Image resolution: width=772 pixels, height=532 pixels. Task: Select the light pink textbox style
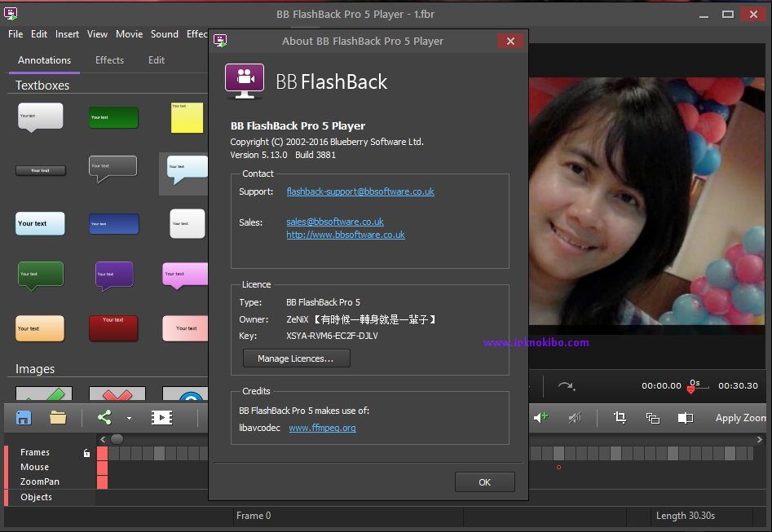pyautogui.click(x=185, y=328)
